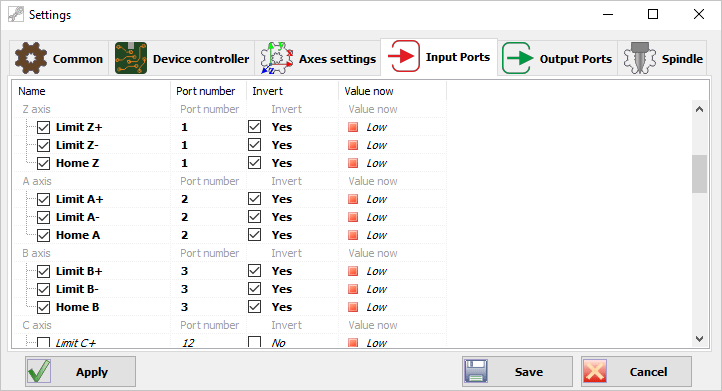Screen dimensions: 722x391
Task: Click the scrollbar up arrow
Action: [699, 109]
